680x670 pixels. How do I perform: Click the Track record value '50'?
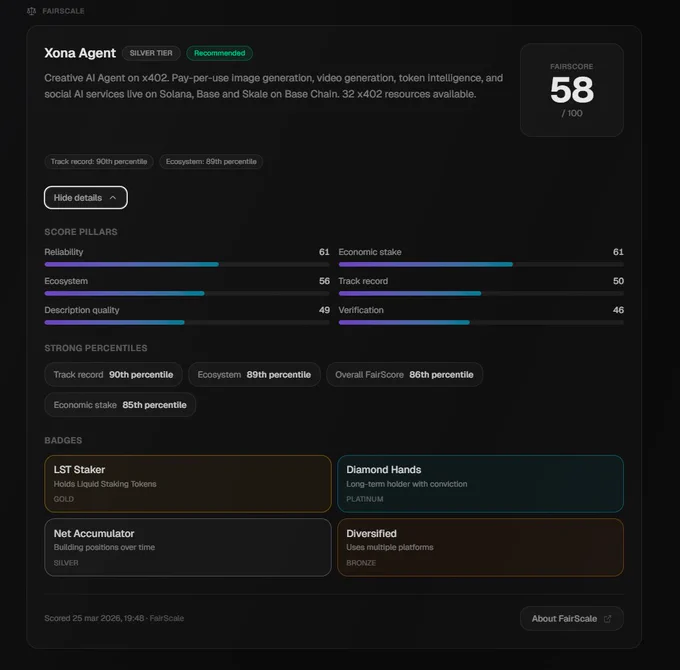(x=618, y=281)
